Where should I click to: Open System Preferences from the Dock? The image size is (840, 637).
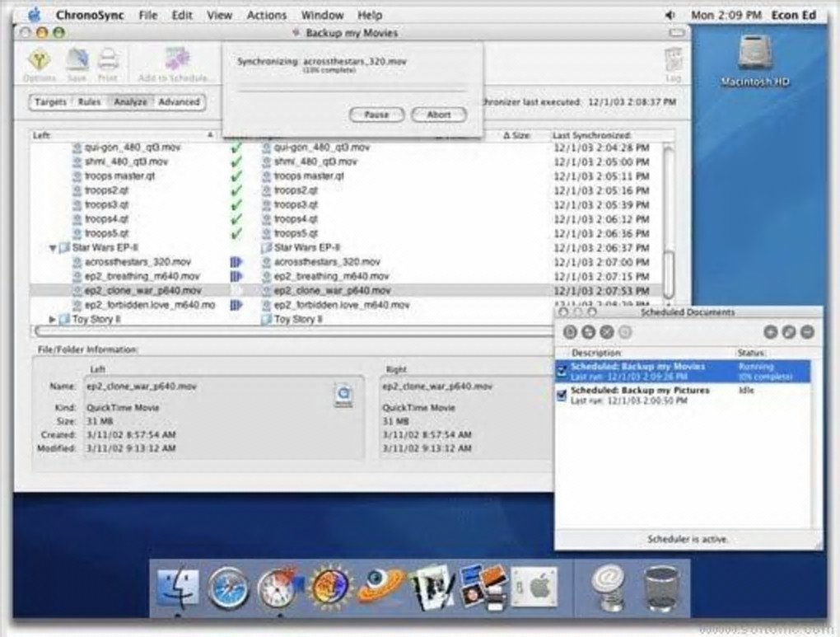point(534,587)
